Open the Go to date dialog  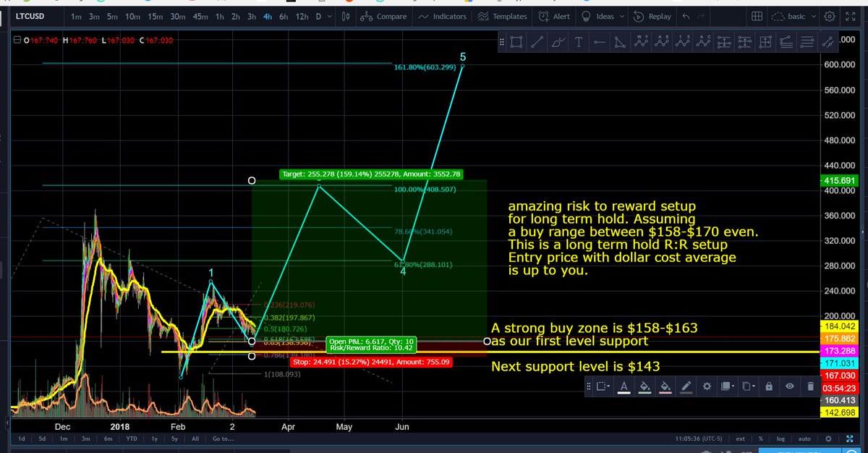click(222, 439)
